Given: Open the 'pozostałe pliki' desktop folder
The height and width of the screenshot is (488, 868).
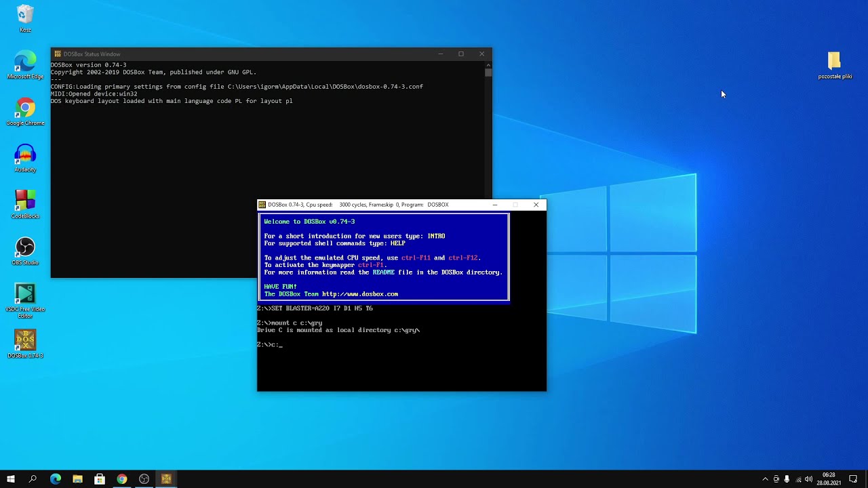Looking at the screenshot, I should [x=835, y=65].
